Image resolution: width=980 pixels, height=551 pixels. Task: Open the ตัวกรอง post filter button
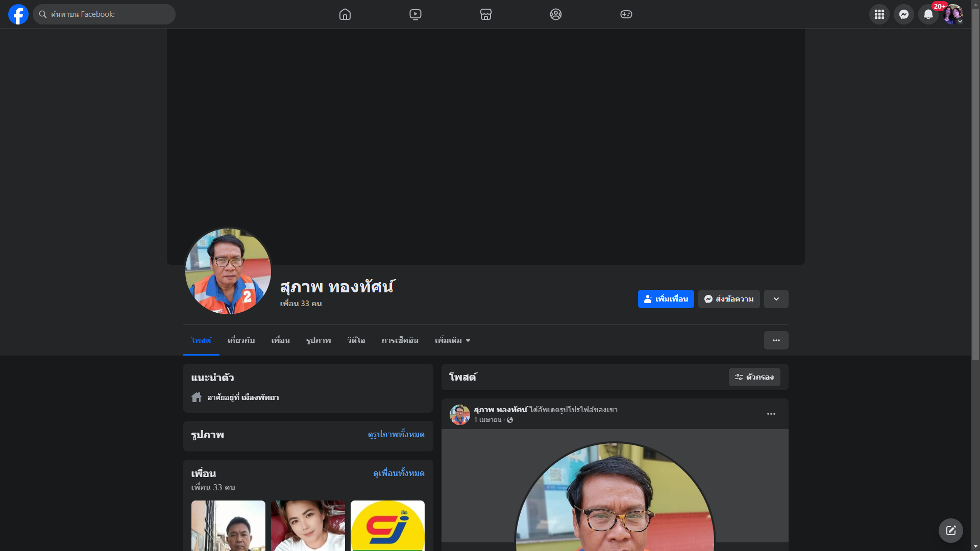click(x=754, y=377)
